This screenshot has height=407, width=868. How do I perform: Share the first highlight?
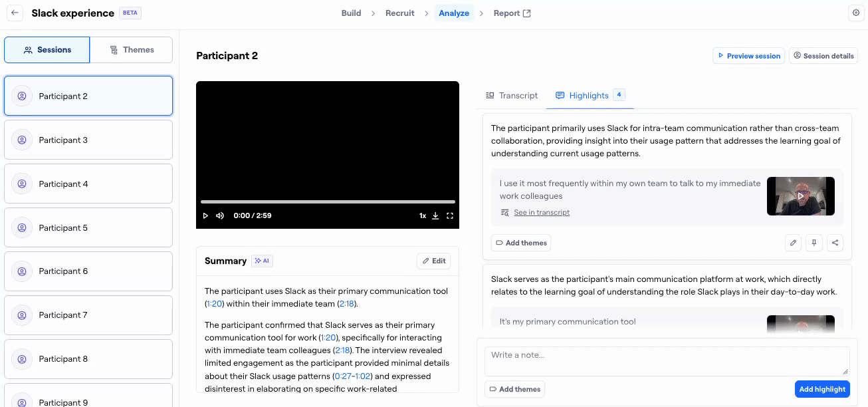[x=835, y=243]
